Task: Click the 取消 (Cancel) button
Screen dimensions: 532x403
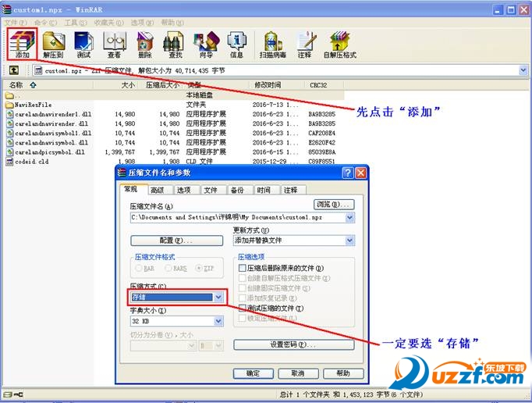Action: click(298, 373)
